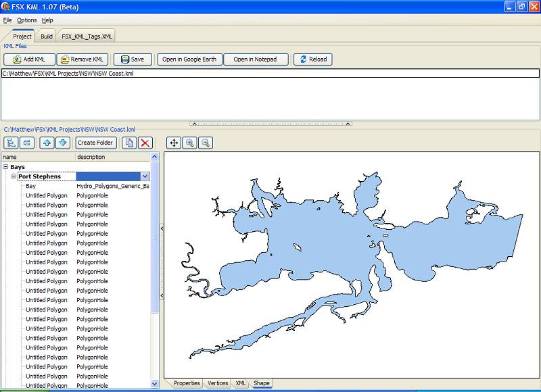The height and width of the screenshot is (392, 541).
Task: Switch to the Vertices tab
Action: point(217,383)
